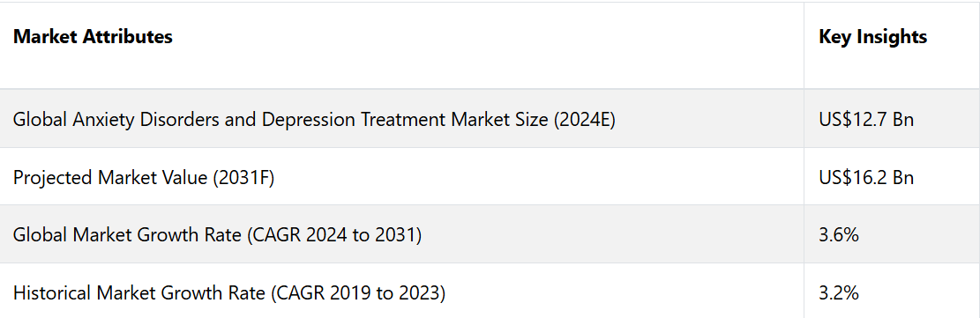Click the (2024E) text in market size row
980x318 pixels.
click(584, 119)
